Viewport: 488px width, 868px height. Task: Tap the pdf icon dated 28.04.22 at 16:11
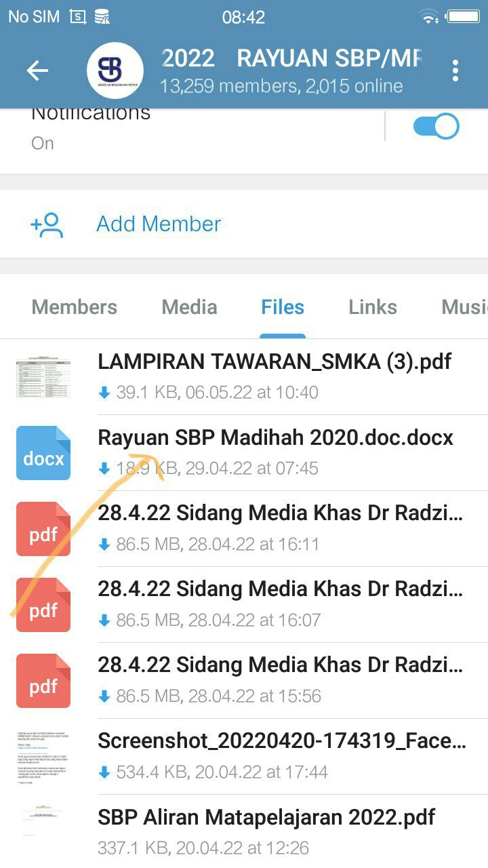[x=43, y=529]
